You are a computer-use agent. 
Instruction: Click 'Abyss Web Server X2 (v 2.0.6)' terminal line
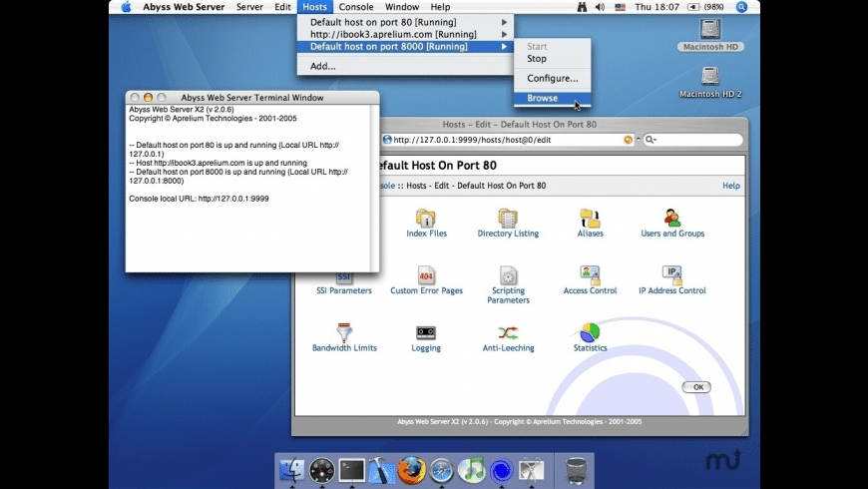coord(182,110)
